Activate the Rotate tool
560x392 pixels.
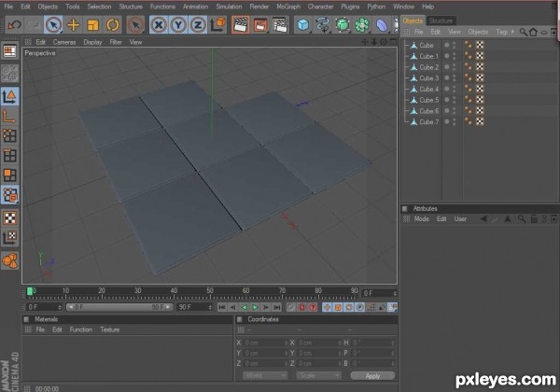(x=113, y=25)
